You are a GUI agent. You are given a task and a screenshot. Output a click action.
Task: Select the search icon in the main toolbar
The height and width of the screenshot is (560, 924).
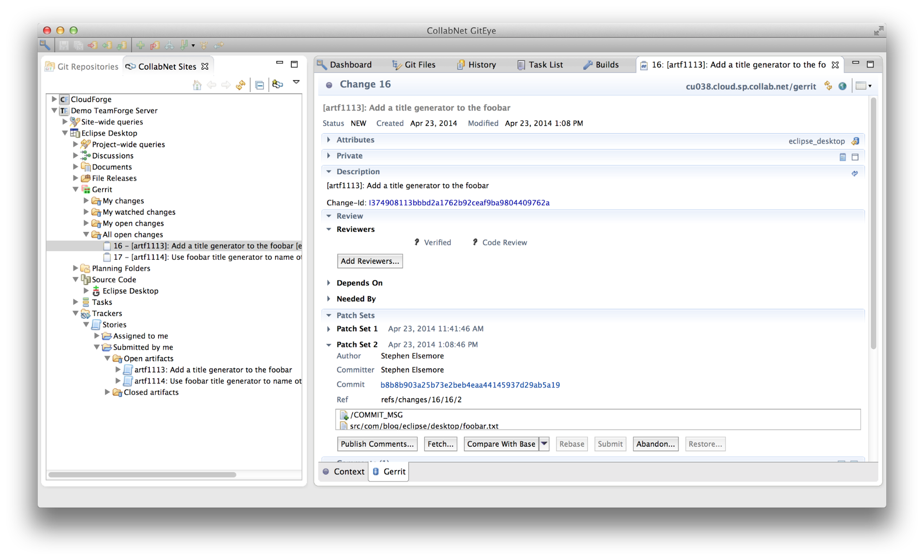(45, 45)
